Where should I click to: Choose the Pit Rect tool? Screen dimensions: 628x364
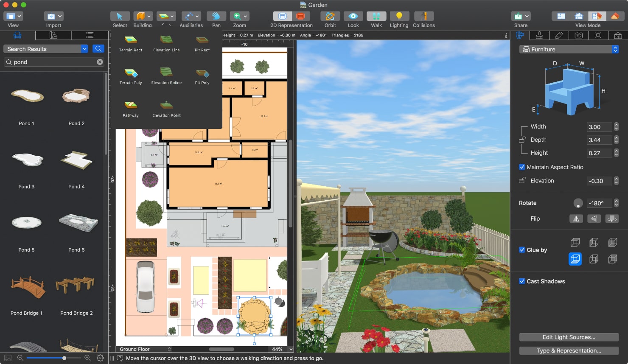pyautogui.click(x=202, y=44)
